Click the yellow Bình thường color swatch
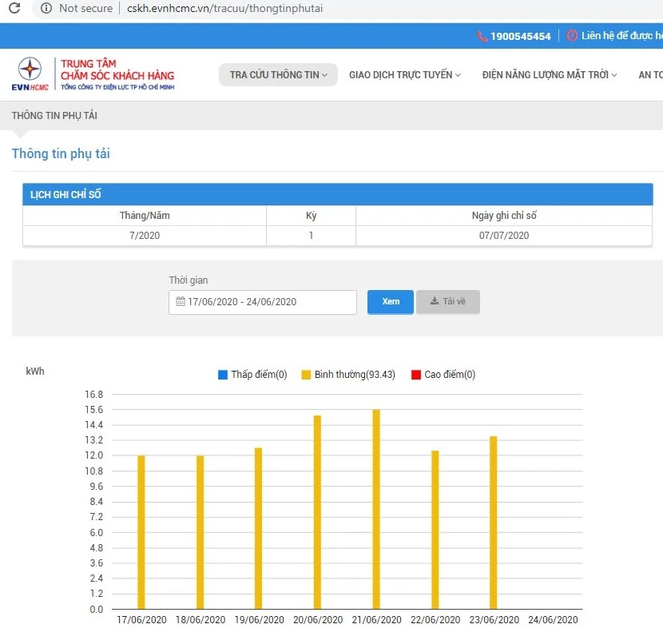 [305, 375]
